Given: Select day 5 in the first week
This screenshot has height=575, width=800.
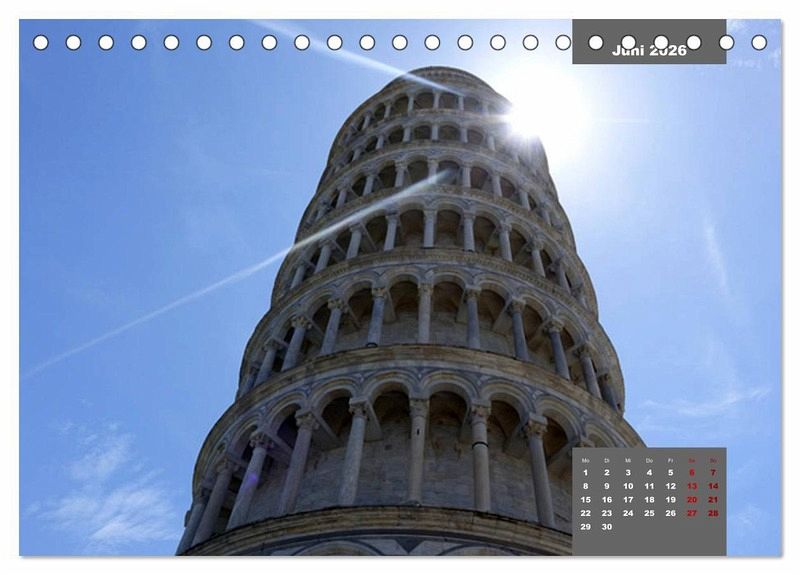Looking at the screenshot, I should click(x=670, y=472).
